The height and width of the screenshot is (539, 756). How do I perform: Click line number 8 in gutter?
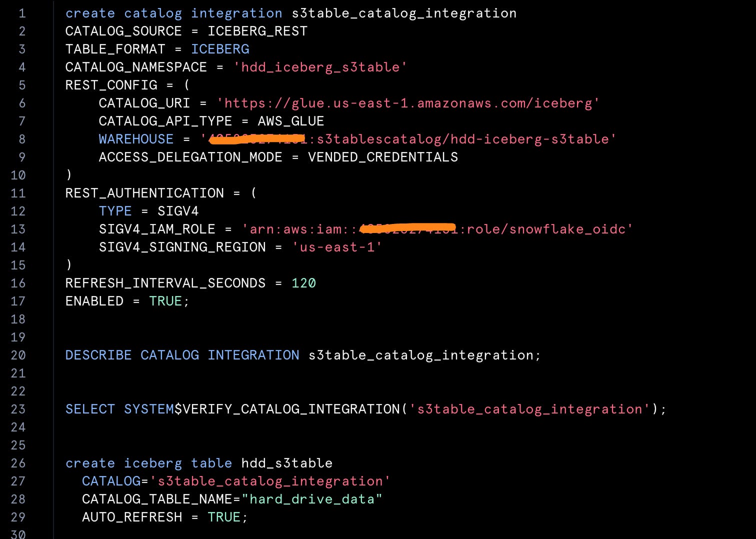[22, 139]
